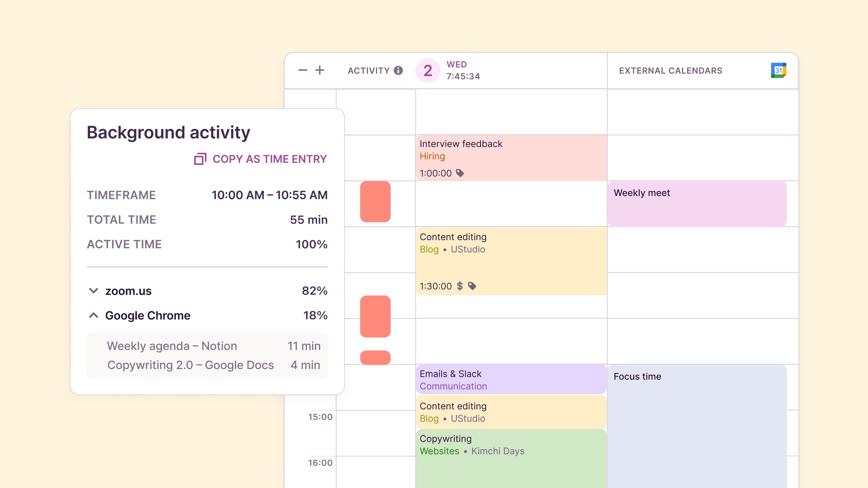The height and width of the screenshot is (488, 868).
Task: Select the Wednesday 2 date circle
Action: 427,70
